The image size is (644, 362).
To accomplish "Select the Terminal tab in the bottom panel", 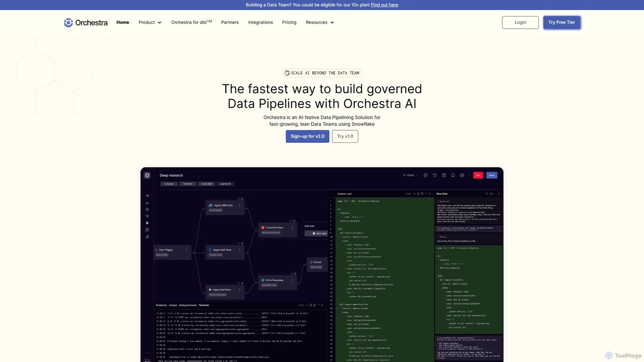I will point(204,305).
